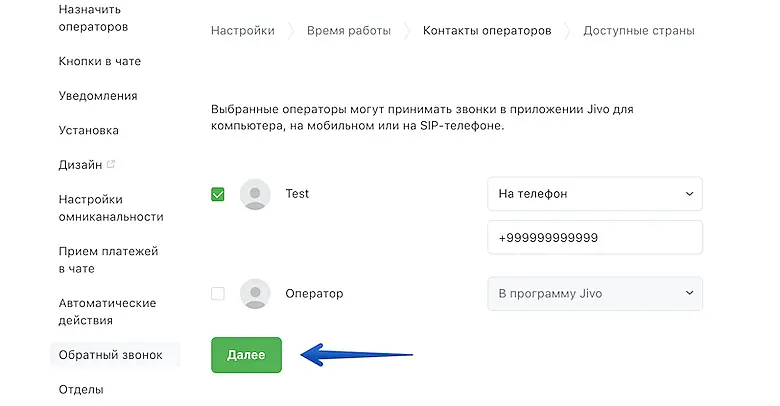The image size is (780, 406).
Task: Select the Контакты операторов step
Action: [486, 31]
